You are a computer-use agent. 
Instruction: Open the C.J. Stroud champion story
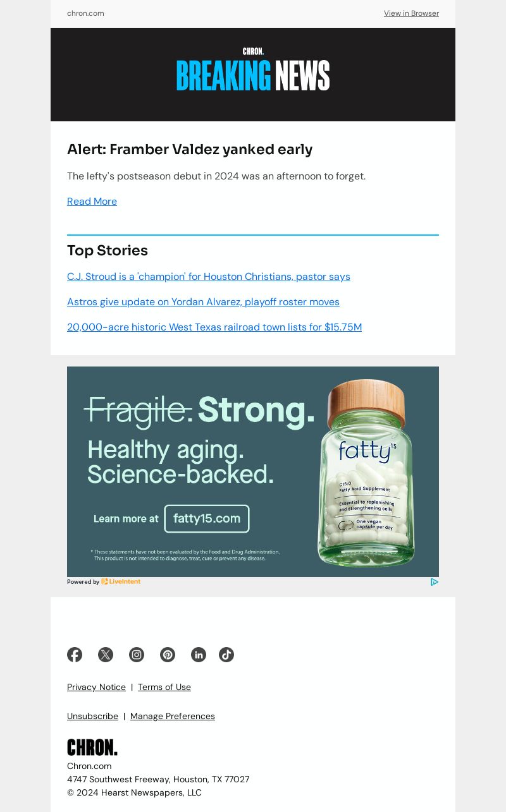point(209,277)
